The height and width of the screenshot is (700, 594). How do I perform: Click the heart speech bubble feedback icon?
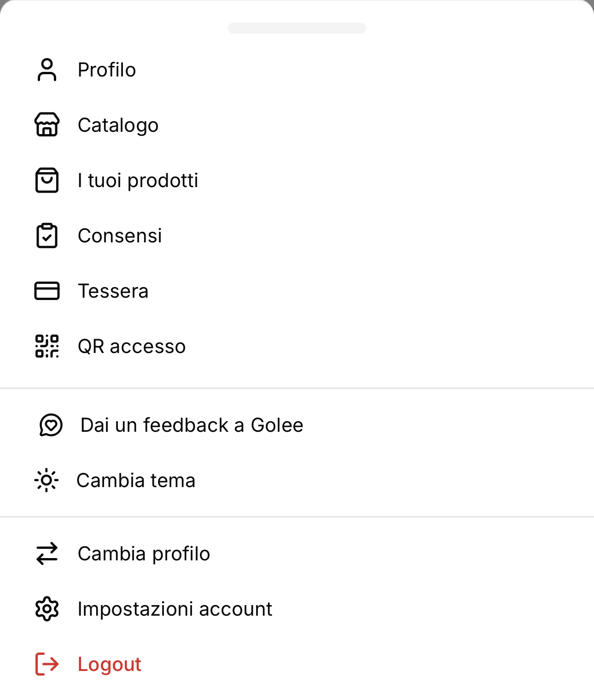coord(51,425)
